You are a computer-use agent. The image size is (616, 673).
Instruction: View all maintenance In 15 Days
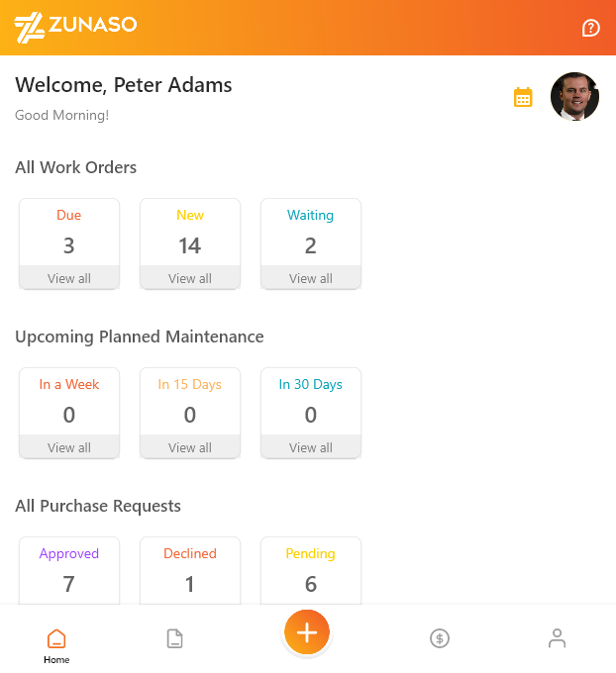(190, 447)
